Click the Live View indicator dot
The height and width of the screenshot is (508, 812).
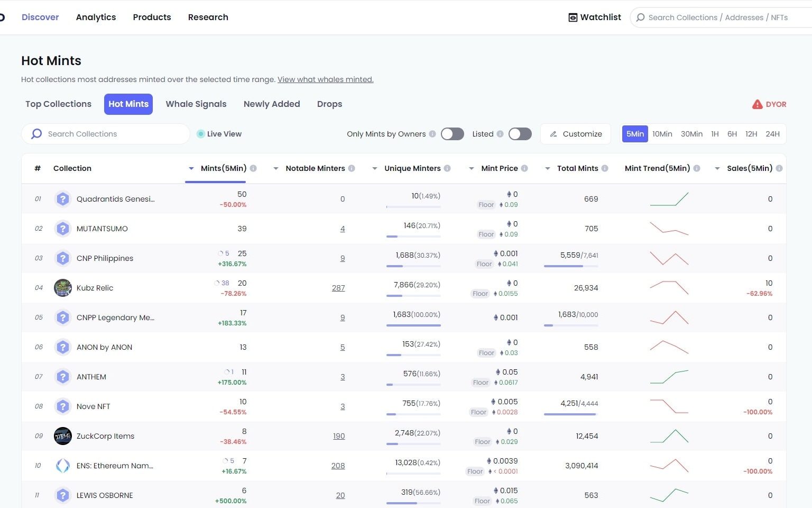[200, 134]
